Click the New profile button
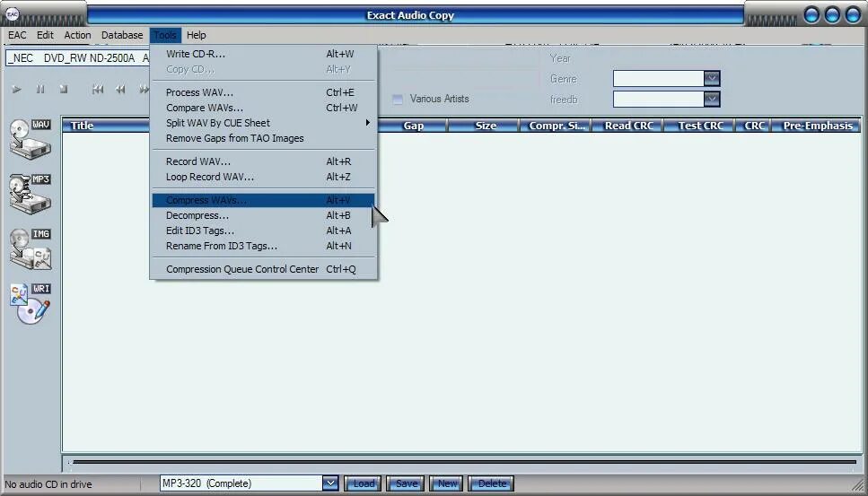Viewport: 868px width, 496px height. pos(447,483)
